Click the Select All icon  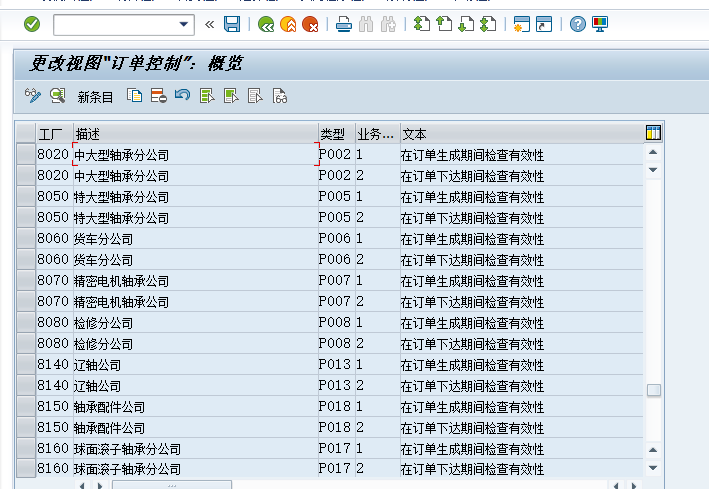pyautogui.click(x=207, y=95)
